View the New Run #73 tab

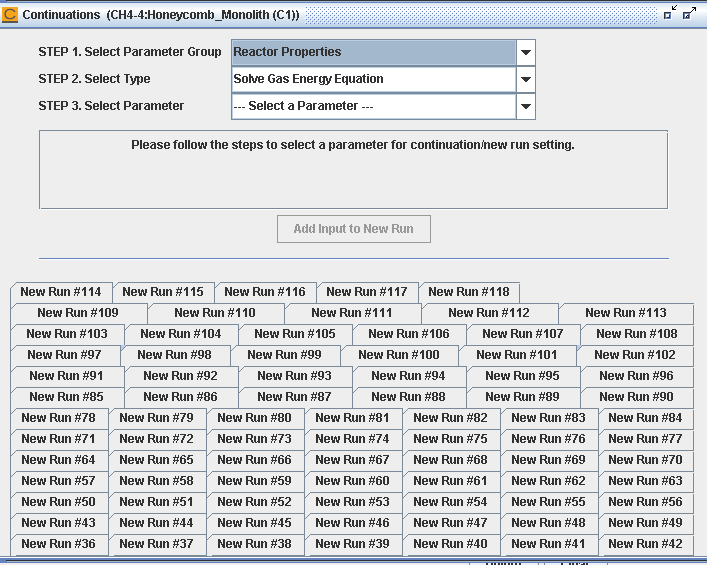point(254,439)
